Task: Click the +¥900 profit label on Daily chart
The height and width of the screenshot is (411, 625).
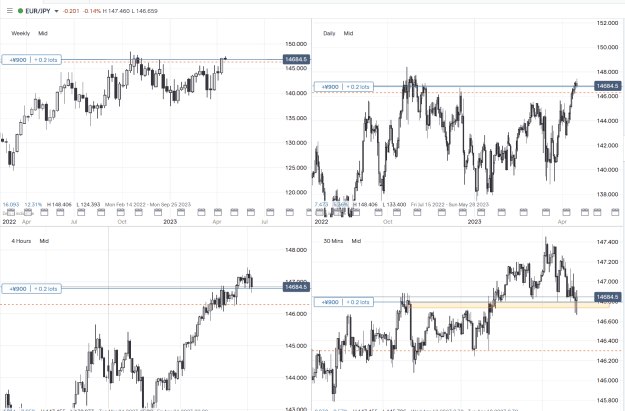Action: 329,87
